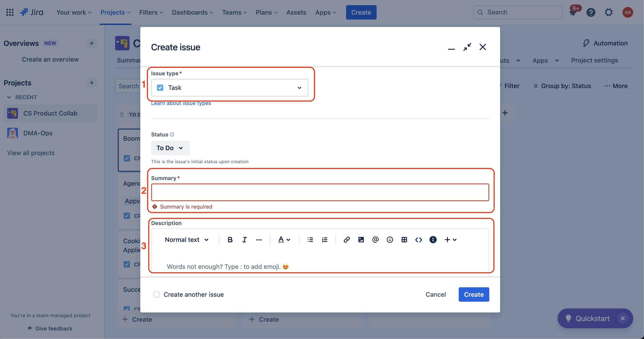Image resolution: width=644 pixels, height=339 pixels.
Task: Insert a link in Description
Action: (x=347, y=239)
